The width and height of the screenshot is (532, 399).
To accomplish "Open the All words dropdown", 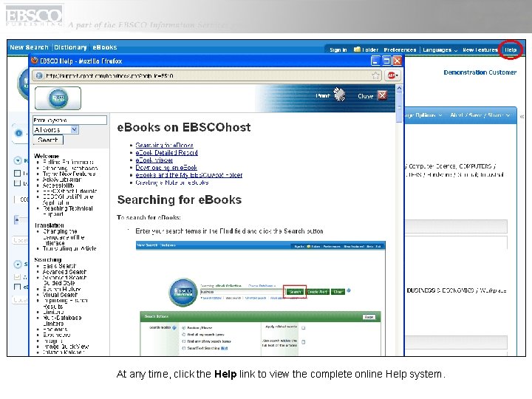I will click(x=56, y=129).
